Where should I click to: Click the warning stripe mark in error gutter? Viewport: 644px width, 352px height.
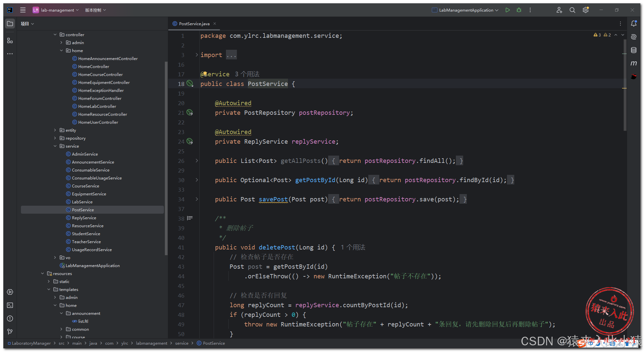pyautogui.click(x=624, y=88)
